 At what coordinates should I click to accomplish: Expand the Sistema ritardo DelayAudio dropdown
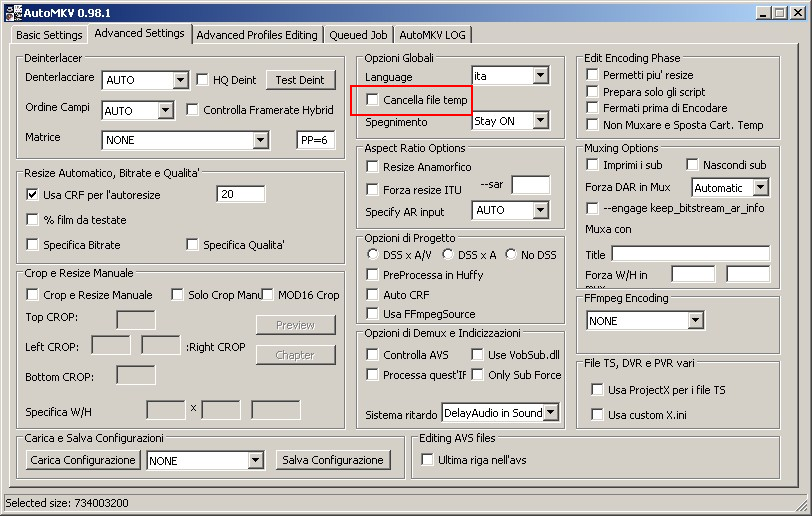click(x=551, y=412)
